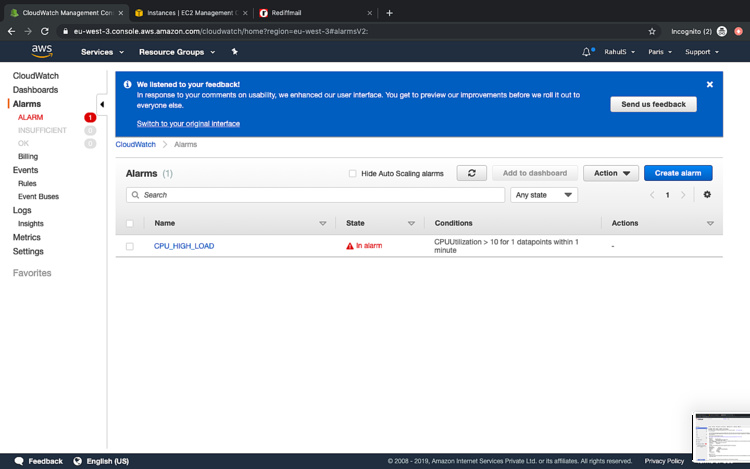Click the AWS logo home icon
Image resolution: width=750 pixels, height=469 pixels.
click(x=41, y=51)
